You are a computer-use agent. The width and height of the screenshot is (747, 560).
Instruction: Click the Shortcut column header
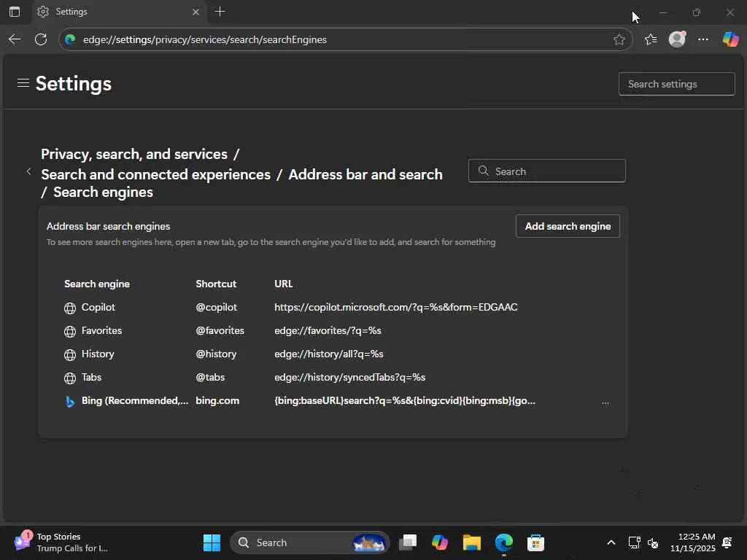pyautogui.click(x=216, y=284)
